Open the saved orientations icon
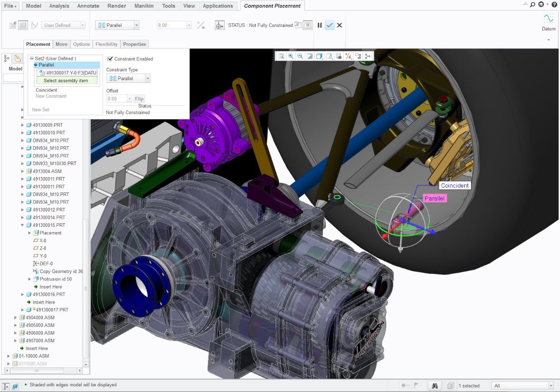 [329, 56]
